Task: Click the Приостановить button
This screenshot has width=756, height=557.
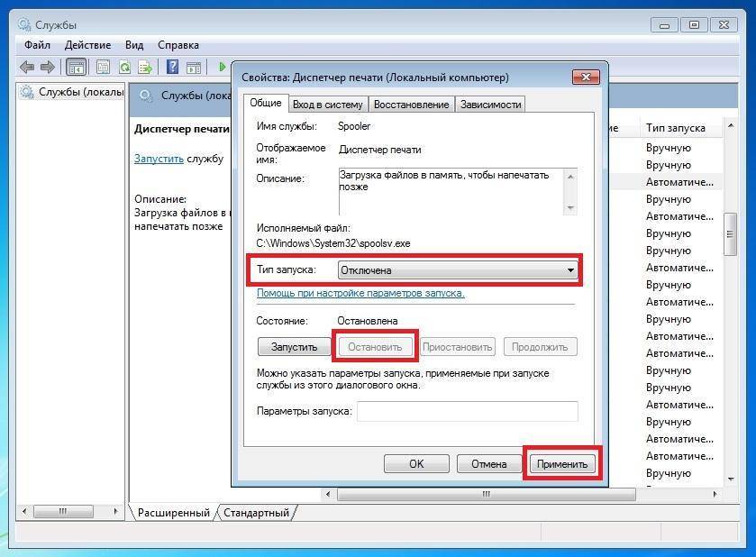Action: (x=457, y=347)
